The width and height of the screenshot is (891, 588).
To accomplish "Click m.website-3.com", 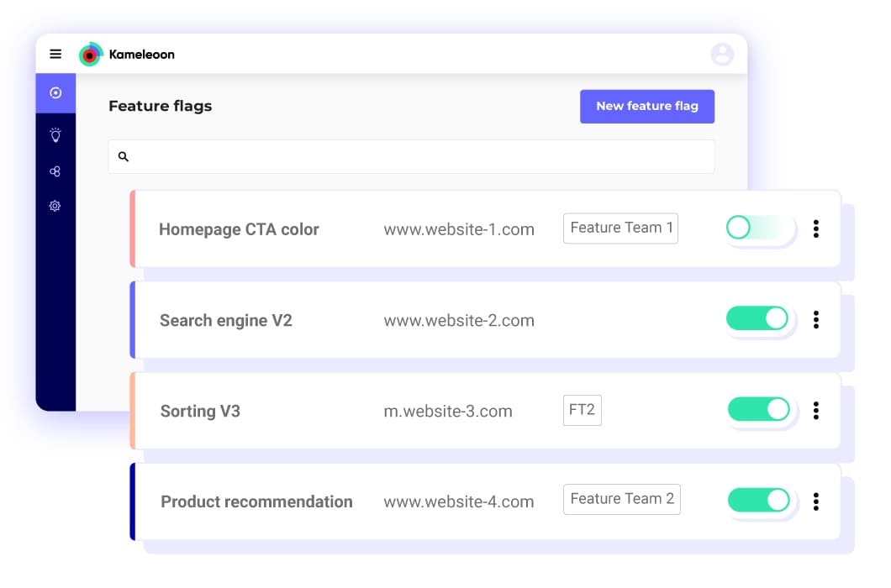I will (x=448, y=412).
